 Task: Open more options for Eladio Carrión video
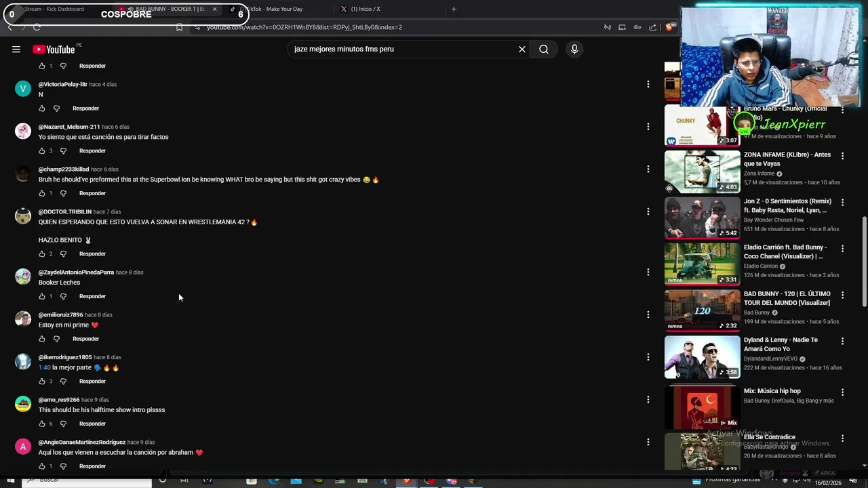point(842,249)
